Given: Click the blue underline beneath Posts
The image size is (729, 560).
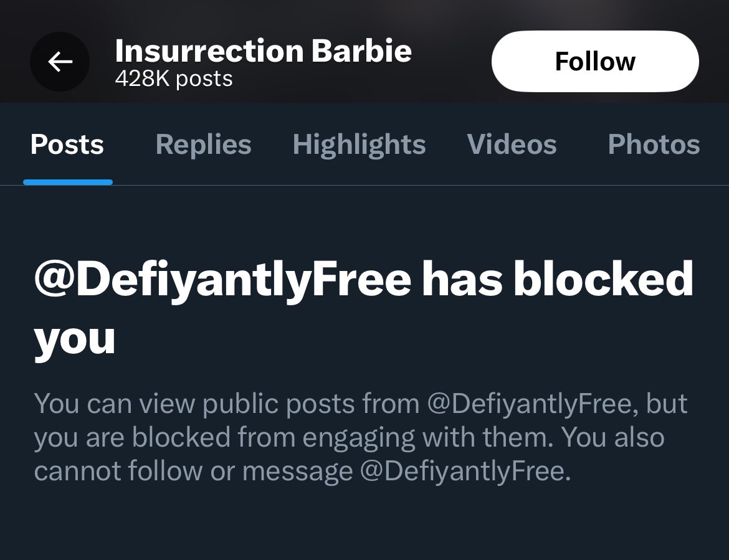Looking at the screenshot, I should pos(67,182).
